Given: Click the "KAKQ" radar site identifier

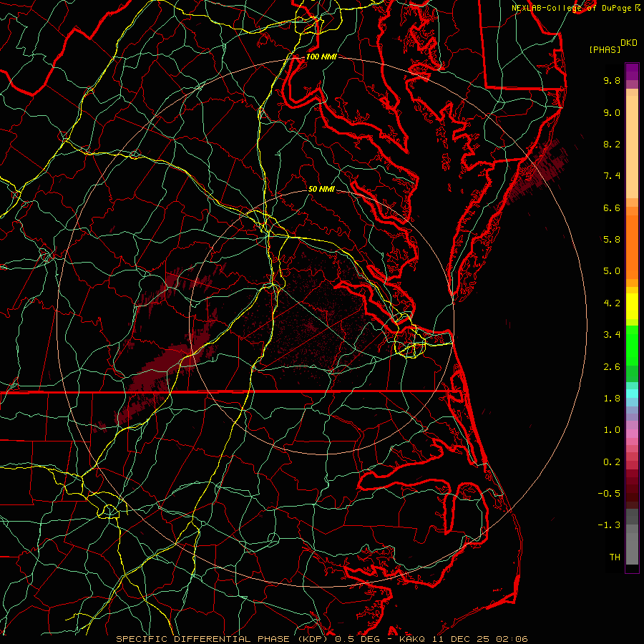Looking at the screenshot, I should click(x=413, y=639).
